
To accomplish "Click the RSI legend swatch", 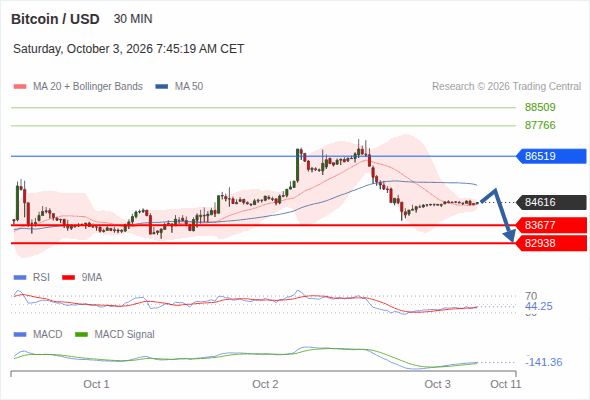I will pyautogui.click(x=20, y=278).
